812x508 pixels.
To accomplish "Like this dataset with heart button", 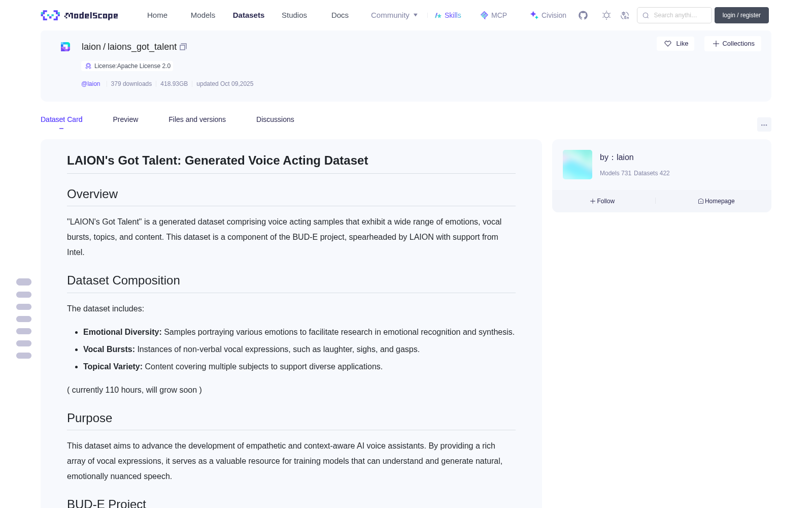I will (x=675, y=44).
